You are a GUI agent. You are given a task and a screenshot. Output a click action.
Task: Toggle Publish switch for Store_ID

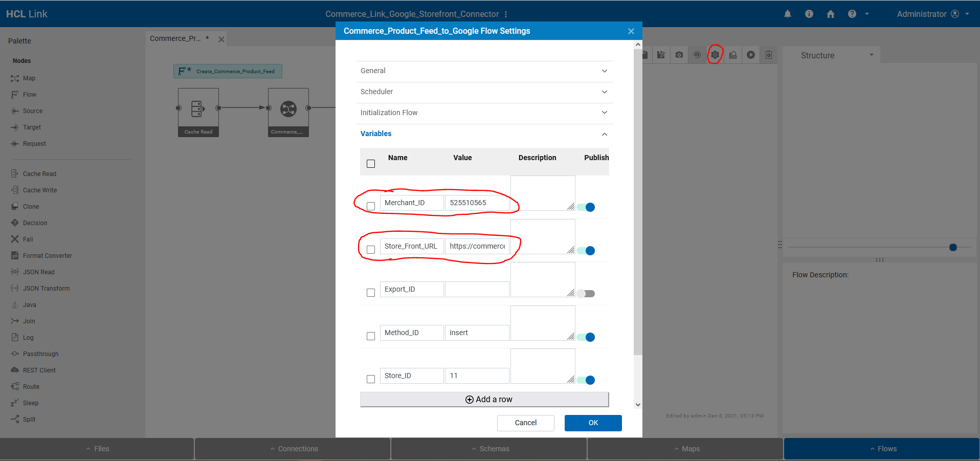tap(586, 380)
